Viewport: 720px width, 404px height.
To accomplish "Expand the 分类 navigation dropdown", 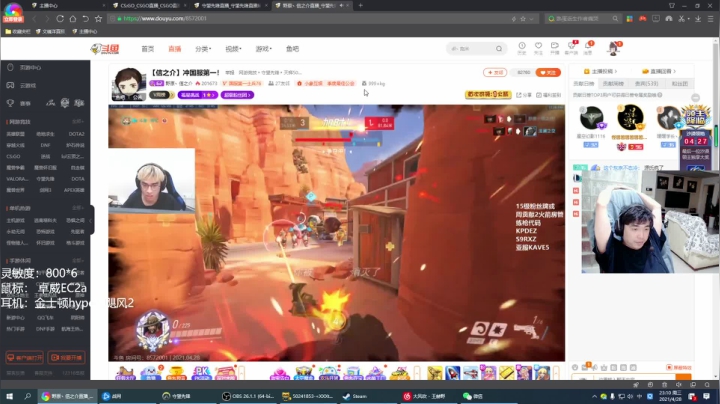I will click(x=203, y=49).
